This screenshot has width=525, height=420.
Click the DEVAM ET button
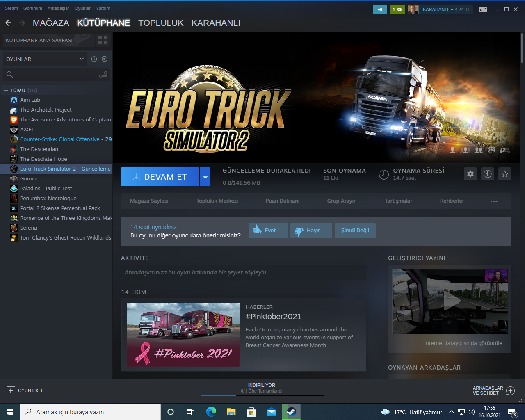160,177
